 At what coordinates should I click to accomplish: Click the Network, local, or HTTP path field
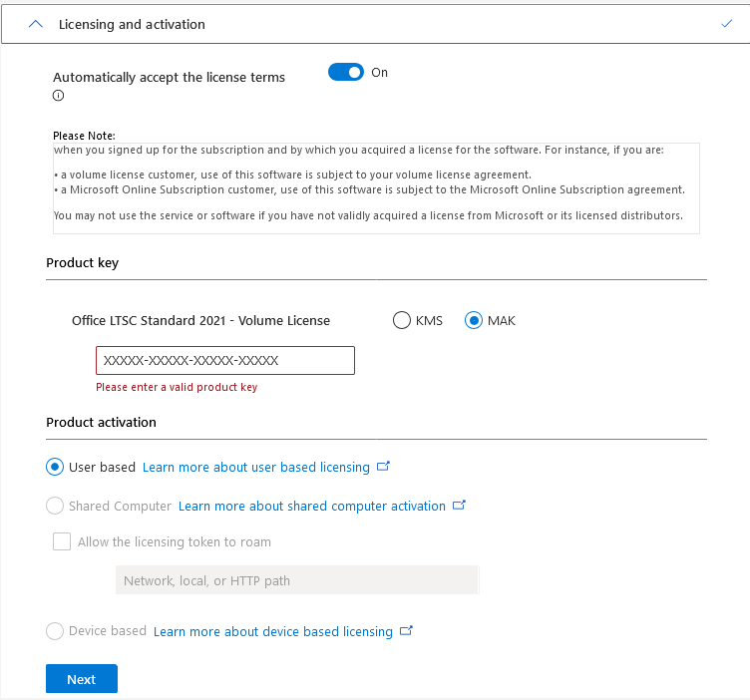coord(297,580)
